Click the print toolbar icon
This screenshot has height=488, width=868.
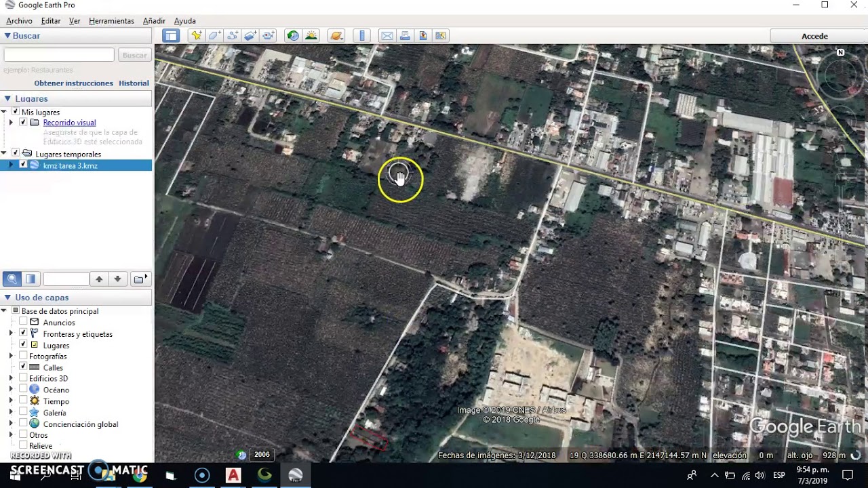point(405,36)
